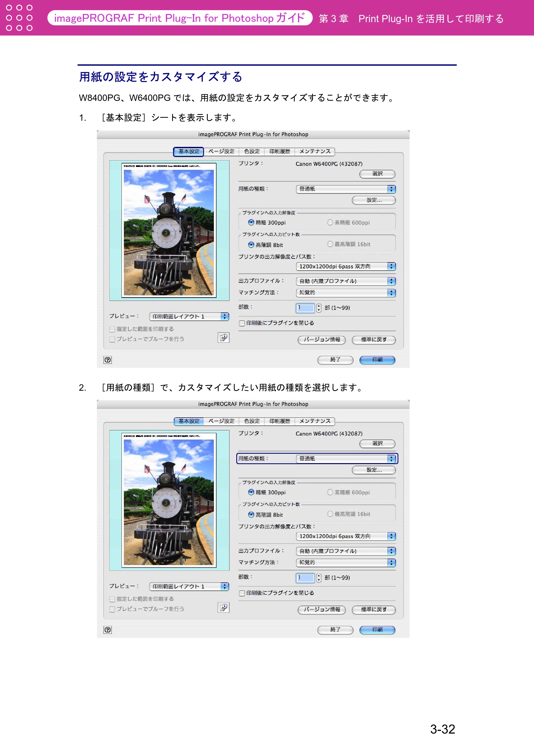Click 設定... button in step 1 dialog
Viewport: 534px width, 756px height.
374,200
